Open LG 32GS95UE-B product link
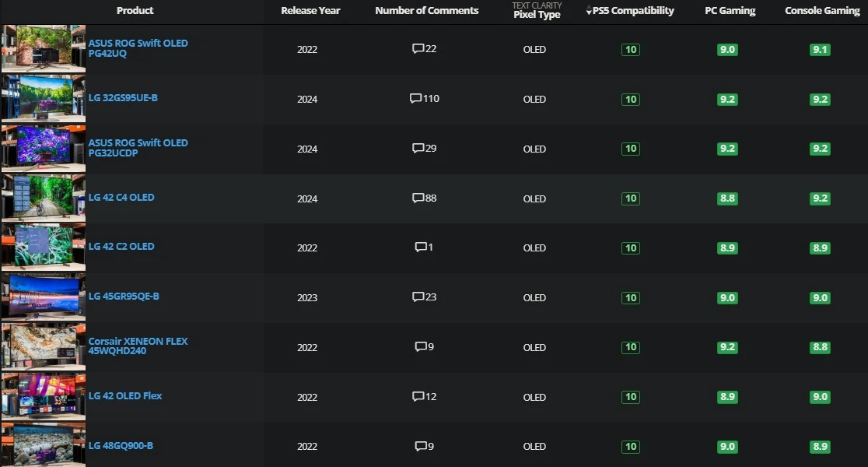The width and height of the screenshot is (868, 467). (x=123, y=97)
